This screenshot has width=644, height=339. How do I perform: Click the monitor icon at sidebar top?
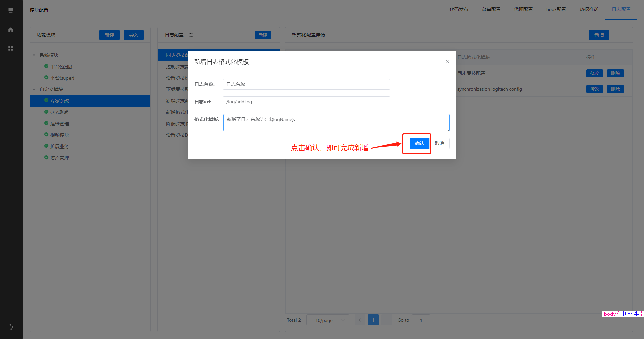[x=11, y=10]
